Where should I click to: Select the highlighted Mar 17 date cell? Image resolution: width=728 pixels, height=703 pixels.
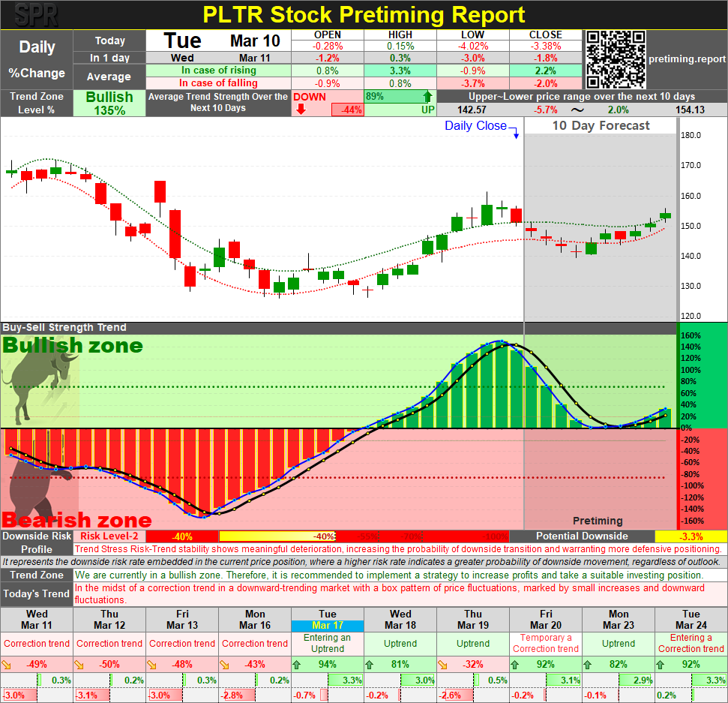[328, 626]
